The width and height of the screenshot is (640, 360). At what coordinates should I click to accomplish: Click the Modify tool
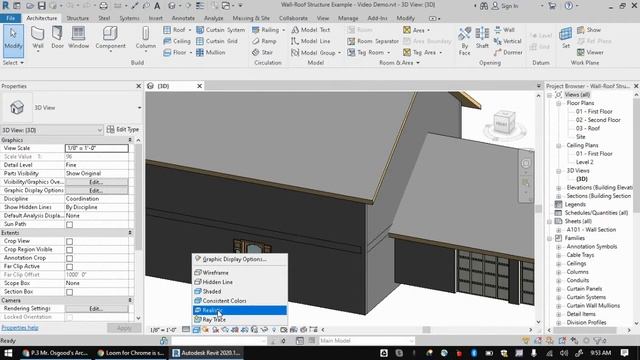[13, 40]
